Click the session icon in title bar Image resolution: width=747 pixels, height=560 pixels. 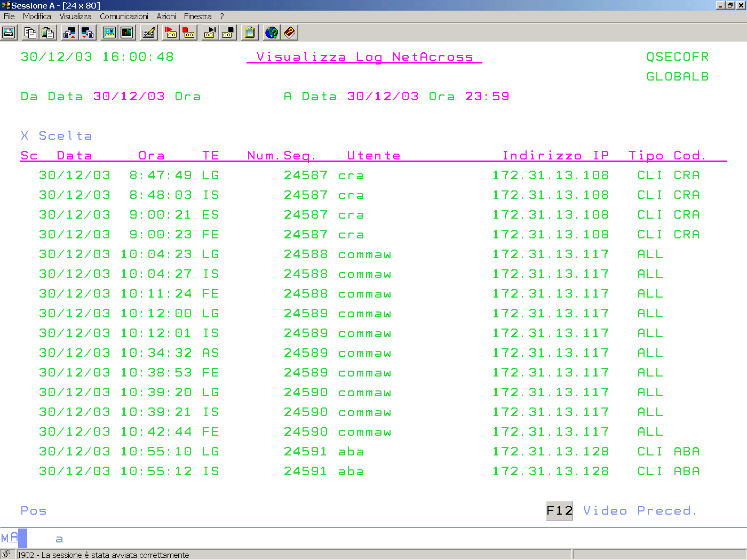click(6, 5)
